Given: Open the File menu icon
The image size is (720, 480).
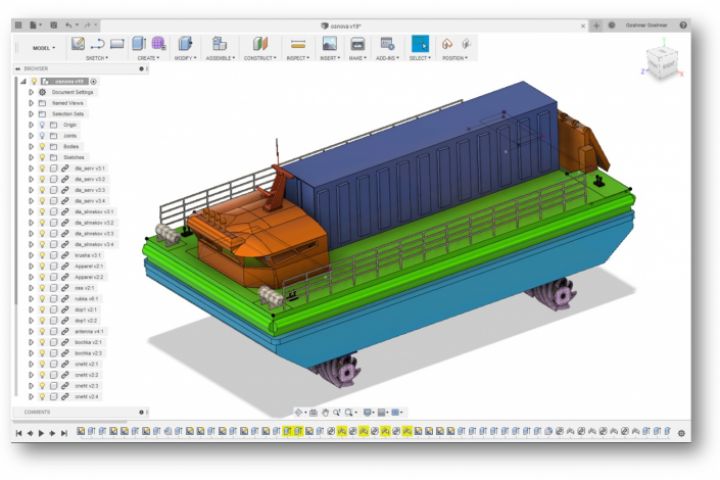Looking at the screenshot, I should pyautogui.click(x=35, y=25).
